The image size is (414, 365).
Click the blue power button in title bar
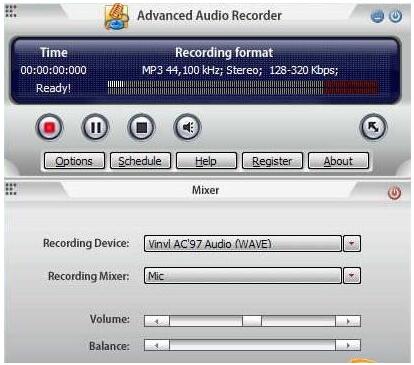pyautogui.click(x=396, y=16)
